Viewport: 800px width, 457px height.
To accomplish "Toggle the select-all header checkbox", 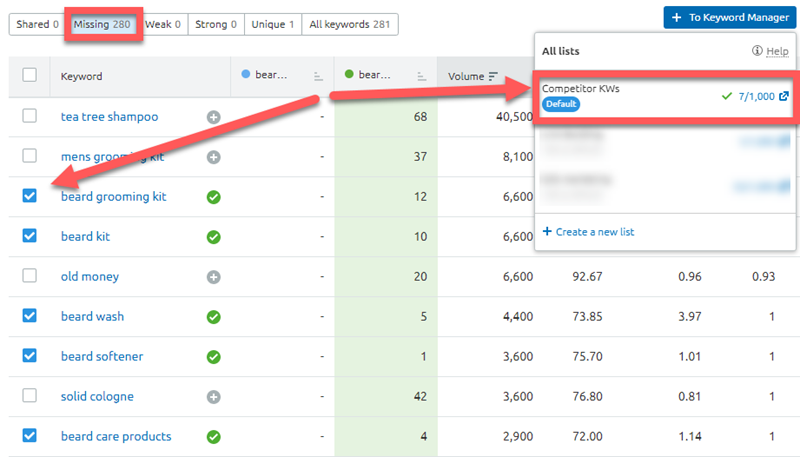I will (30, 75).
